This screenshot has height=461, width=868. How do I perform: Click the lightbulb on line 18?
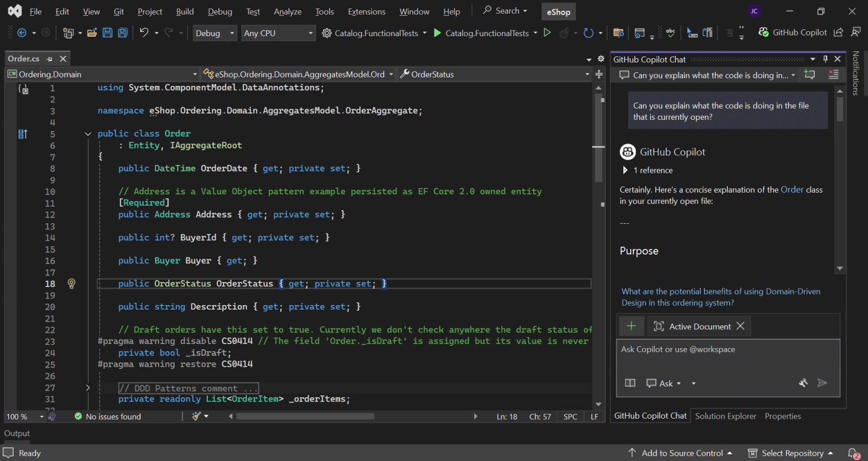point(71,283)
